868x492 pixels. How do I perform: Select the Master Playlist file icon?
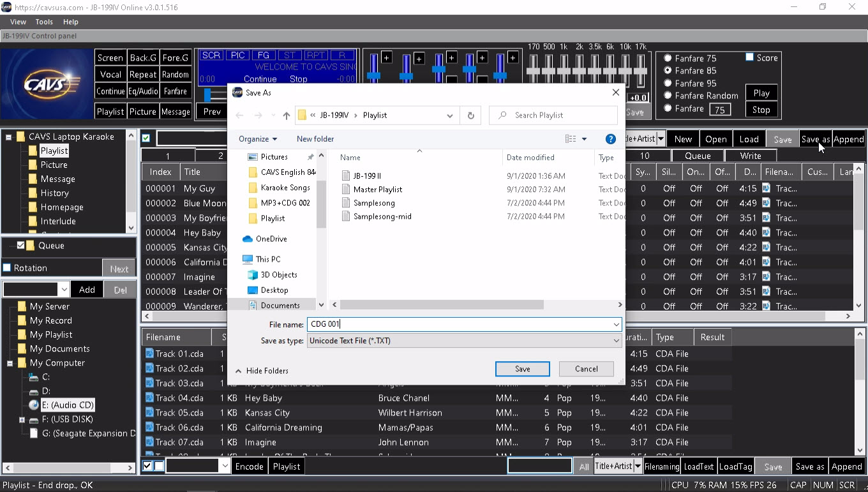point(347,190)
